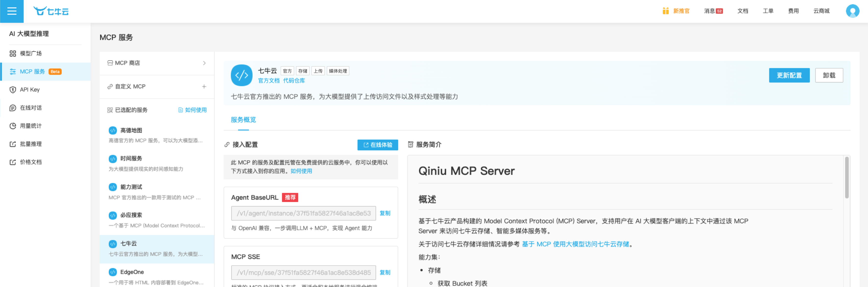Open the hamburger menu
This screenshot has height=287, width=868.
coord(12,11)
